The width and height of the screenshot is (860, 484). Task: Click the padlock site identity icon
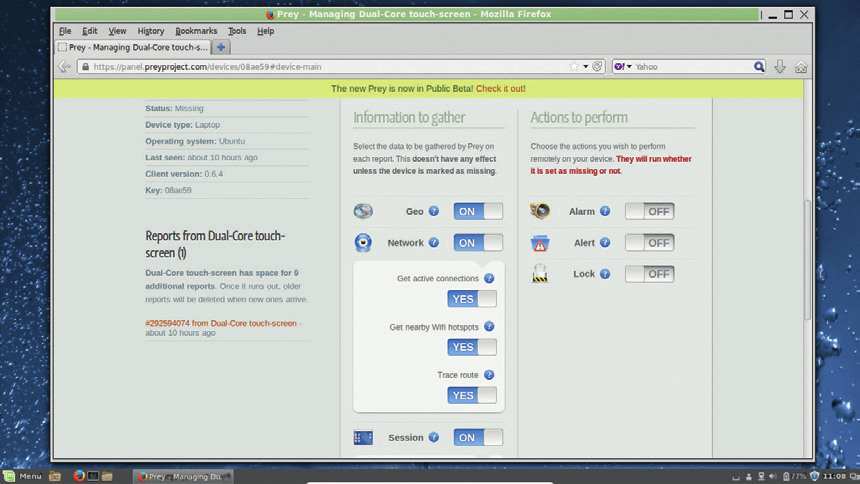tap(85, 66)
